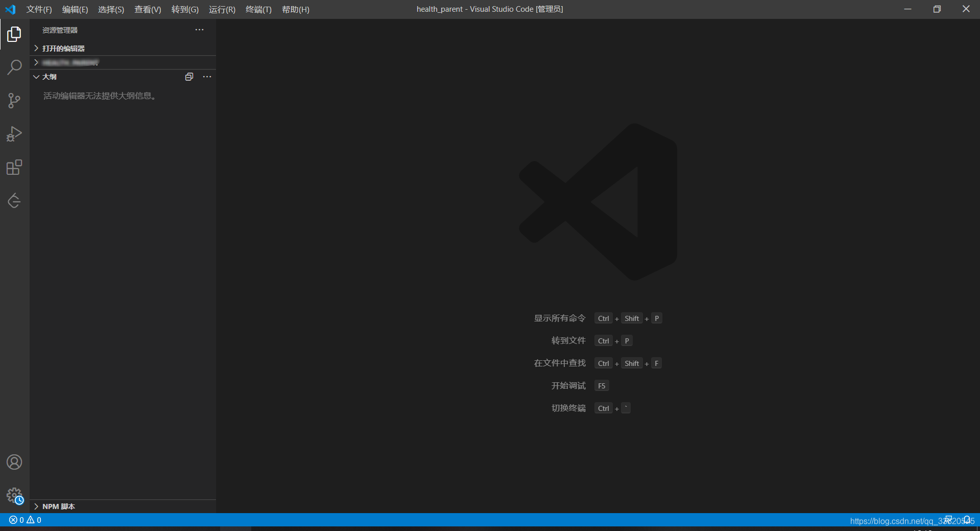Viewport: 980px width, 531px height.
Task: Open the 文件(F) menu
Action: [39, 9]
